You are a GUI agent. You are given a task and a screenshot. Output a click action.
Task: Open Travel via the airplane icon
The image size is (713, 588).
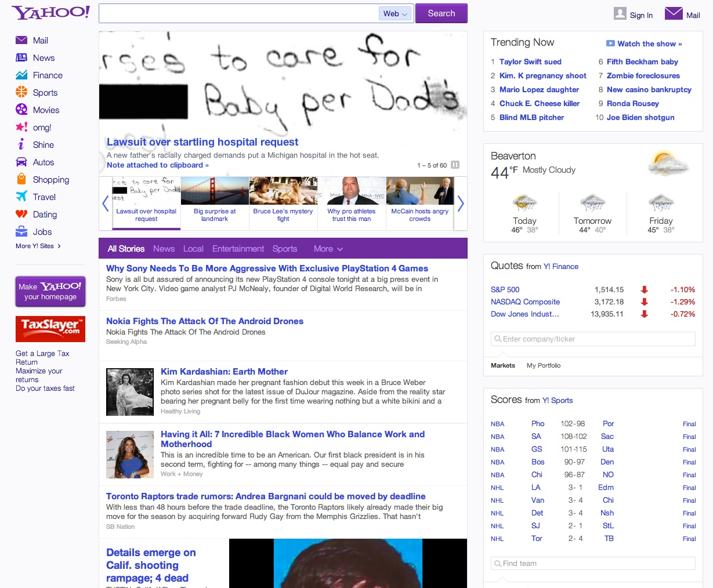21,197
